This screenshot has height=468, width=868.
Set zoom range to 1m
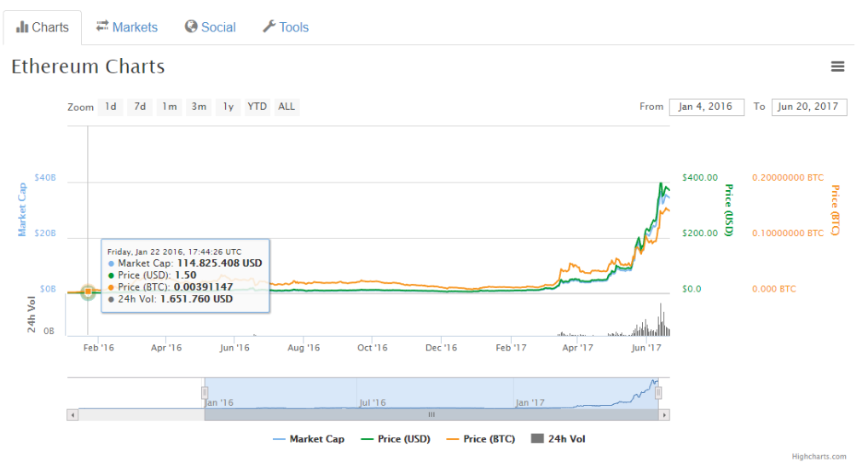170,107
